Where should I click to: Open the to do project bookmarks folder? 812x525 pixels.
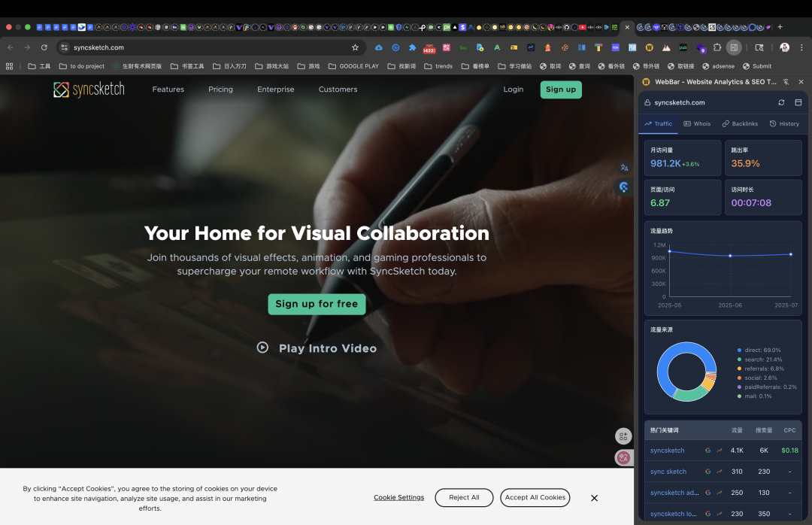point(82,66)
